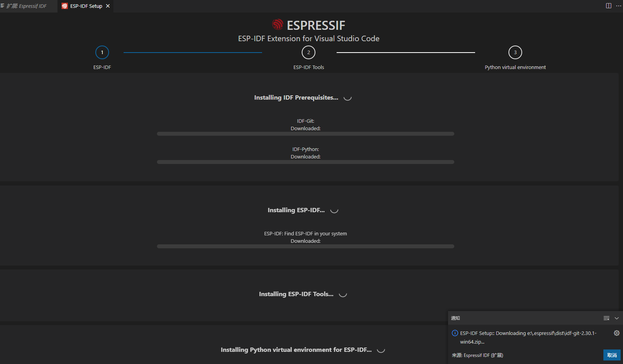Click the ESP-IDF Setup tab's Espressif icon
This screenshot has height=364, width=623.
click(65, 6)
